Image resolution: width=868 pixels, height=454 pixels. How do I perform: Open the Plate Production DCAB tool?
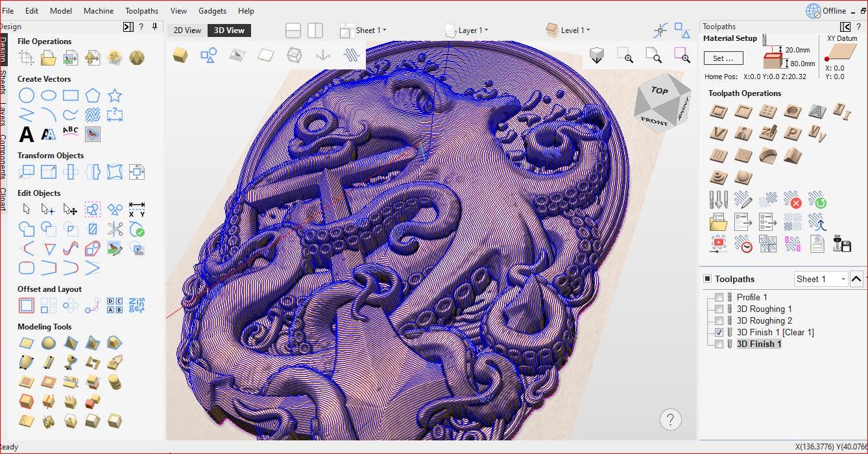[x=115, y=305]
